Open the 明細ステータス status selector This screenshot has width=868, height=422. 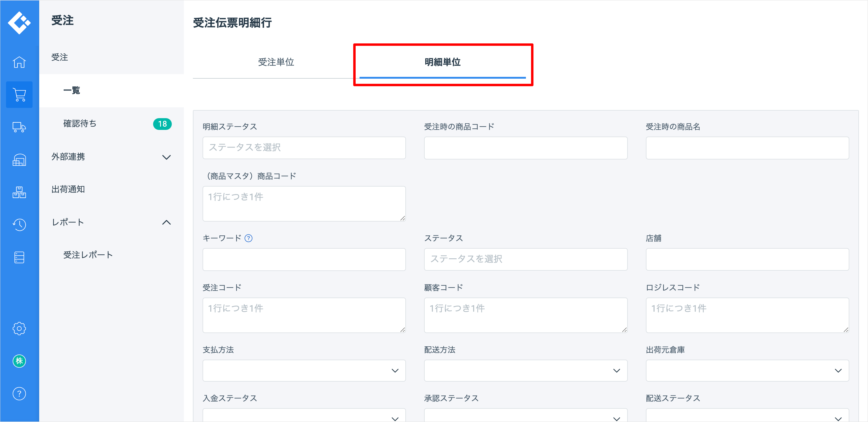(304, 148)
